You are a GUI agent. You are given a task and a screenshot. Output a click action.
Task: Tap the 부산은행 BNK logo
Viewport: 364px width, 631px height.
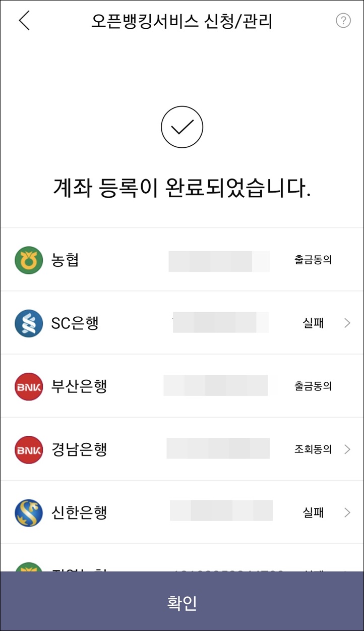[29, 386]
